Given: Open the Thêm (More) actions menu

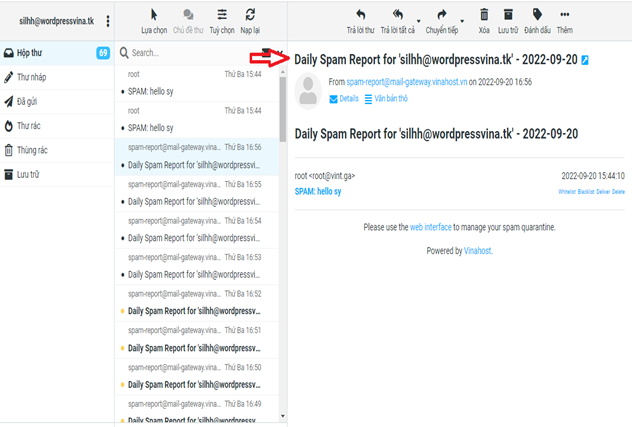Looking at the screenshot, I should (565, 15).
